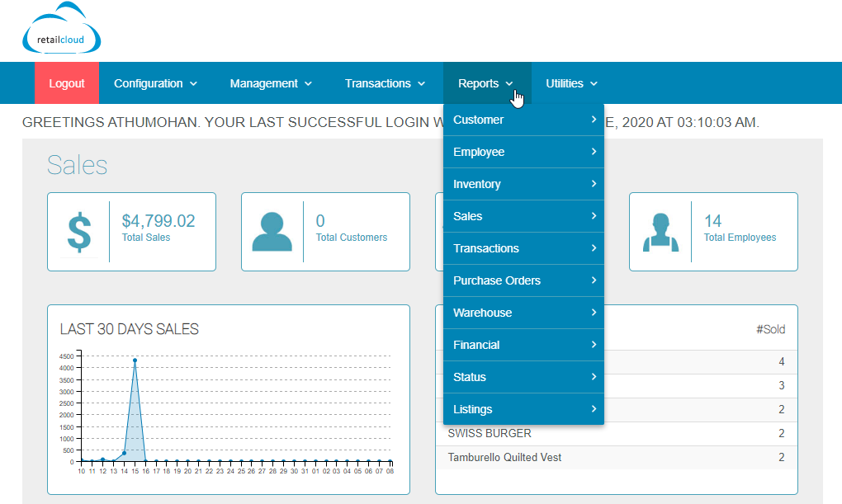
Task: Click the sold count 4 cell
Action: (x=781, y=362)
